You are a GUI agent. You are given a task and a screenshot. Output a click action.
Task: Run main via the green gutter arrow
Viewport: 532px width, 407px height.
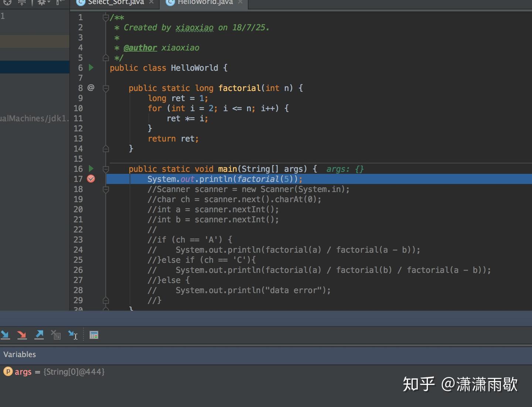click(x=91, y=169)
